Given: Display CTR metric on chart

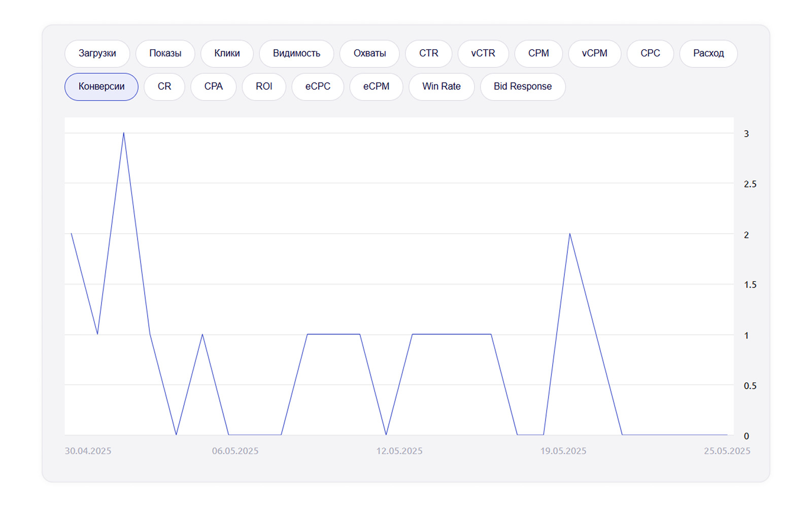Looking at the screenshot, I should (428, 53).
